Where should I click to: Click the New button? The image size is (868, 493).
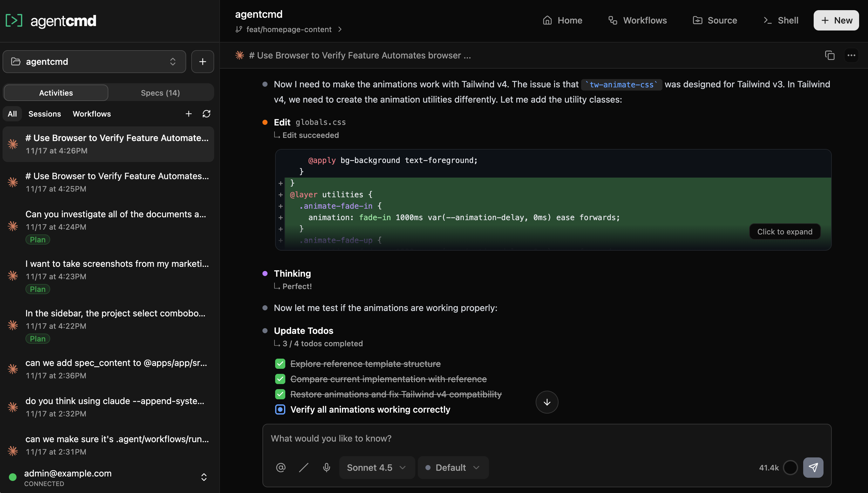836,20
